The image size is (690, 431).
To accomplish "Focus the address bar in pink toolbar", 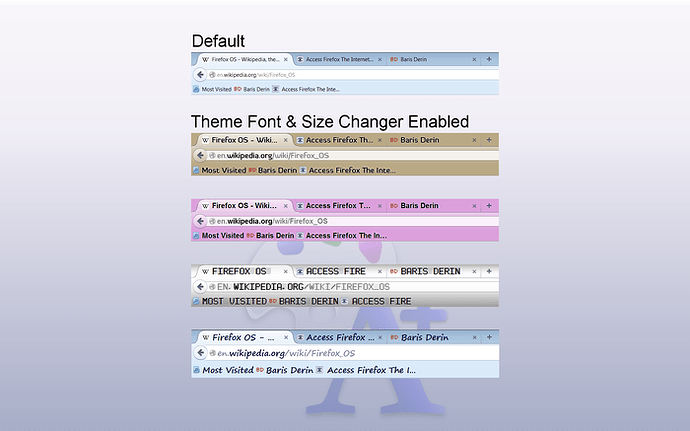I will pyautogui.click(x=353, y=221).
